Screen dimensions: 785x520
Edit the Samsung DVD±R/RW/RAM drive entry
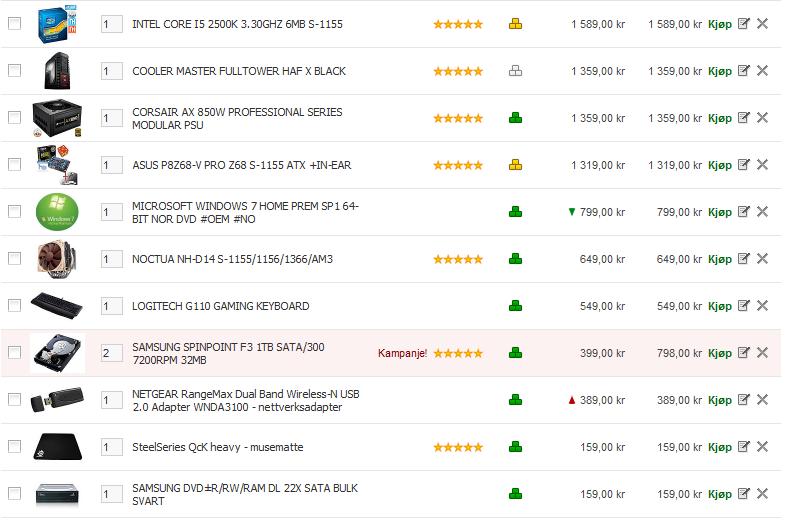pos(743,494)
